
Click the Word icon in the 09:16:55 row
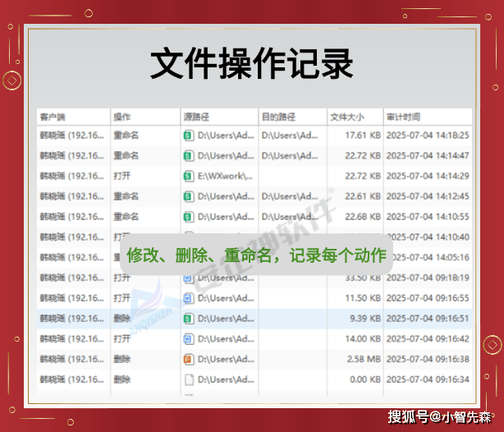(x=188, y=298)
